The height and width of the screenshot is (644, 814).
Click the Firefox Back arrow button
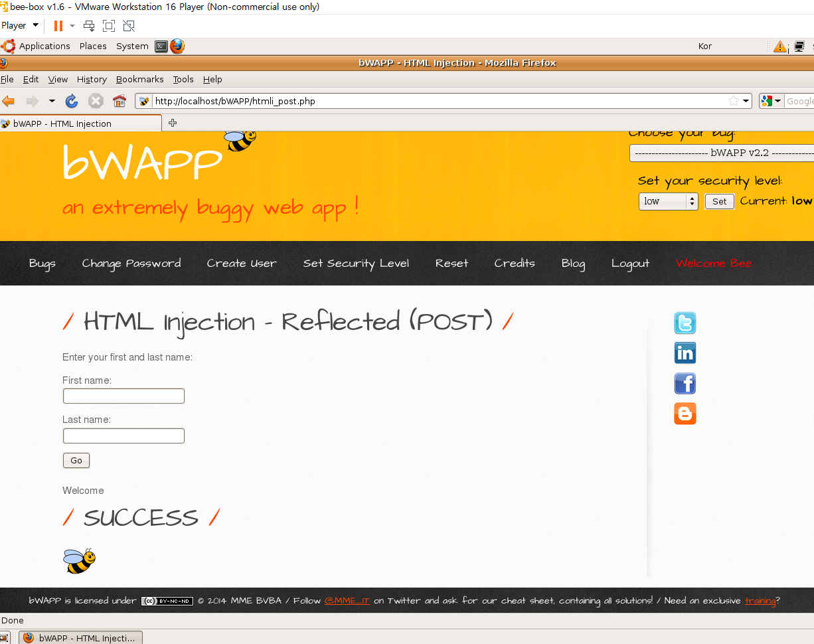[x=8, y=101]
